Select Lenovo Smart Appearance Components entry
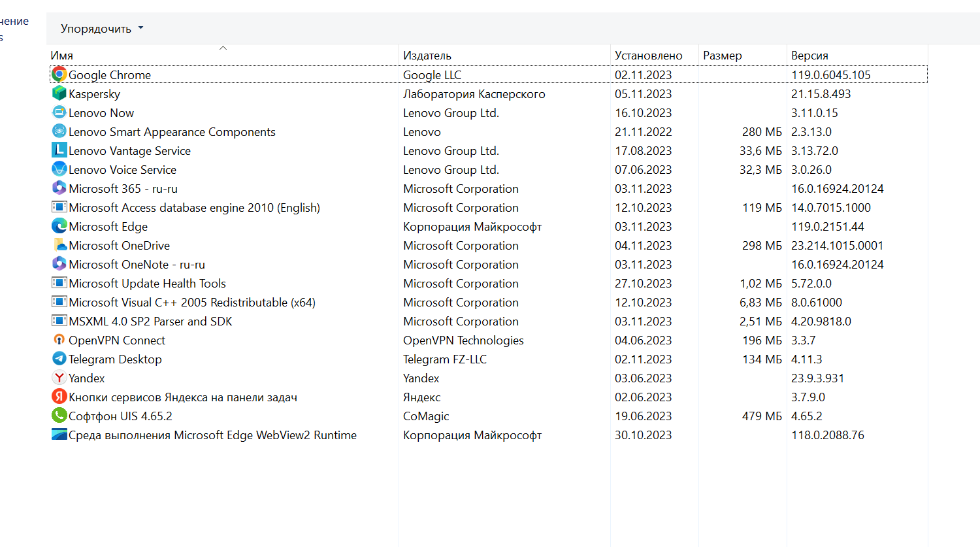Image resolution: width=980 pixels, height=547 pixels. click(172, 132)
